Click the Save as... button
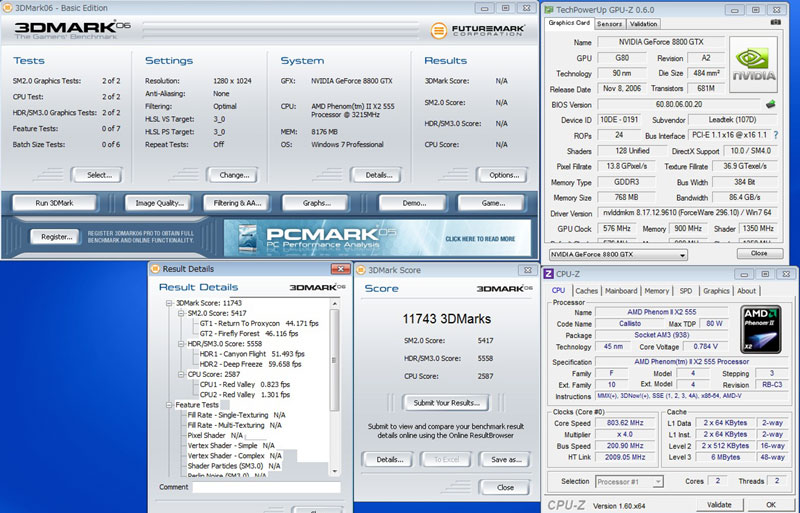The height and width of the screenshot is (513, 800). click(x=505, y=459)
